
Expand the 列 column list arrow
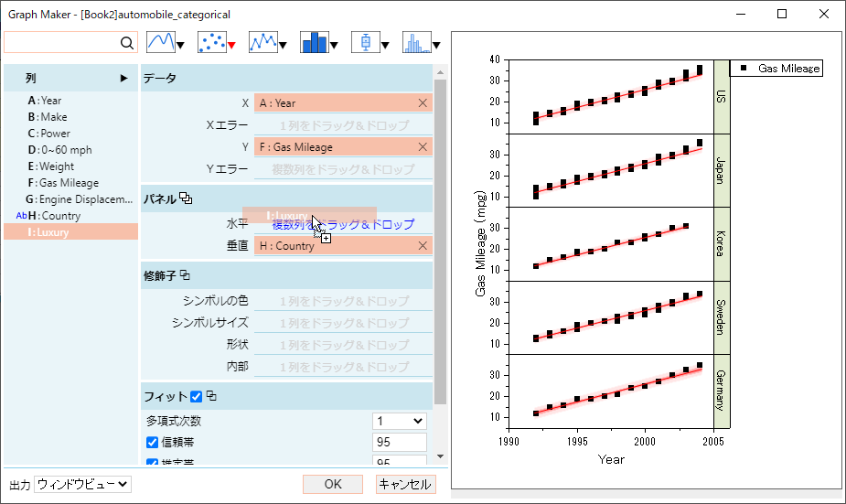pyautogui.click(x=124, y=79)
